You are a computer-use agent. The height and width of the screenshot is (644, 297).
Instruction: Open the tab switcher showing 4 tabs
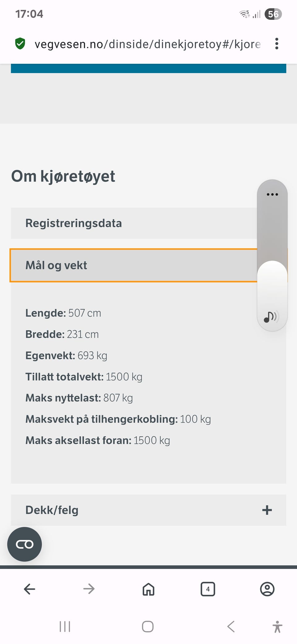[208, 589]
